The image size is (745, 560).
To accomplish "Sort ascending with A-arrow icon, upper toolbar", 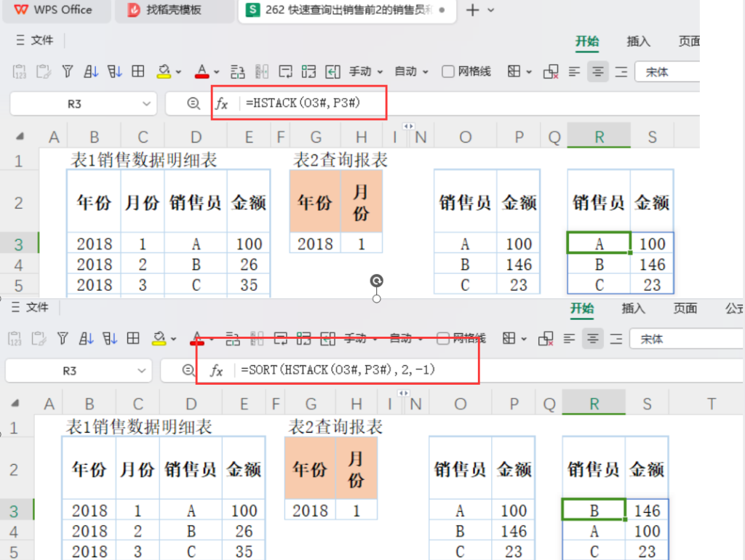I will click(91, 72).
